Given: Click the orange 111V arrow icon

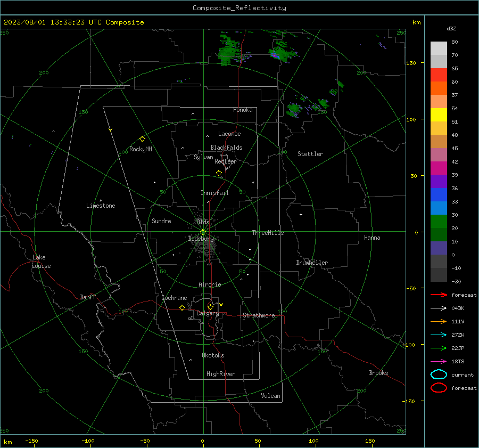Looking at the screenshot, I should 439,321.
